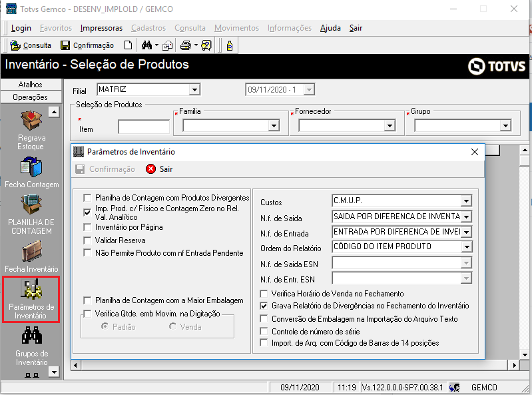Click the dialog Confirmação button
This screenshot has width=532, height=395.
(105, 169)
